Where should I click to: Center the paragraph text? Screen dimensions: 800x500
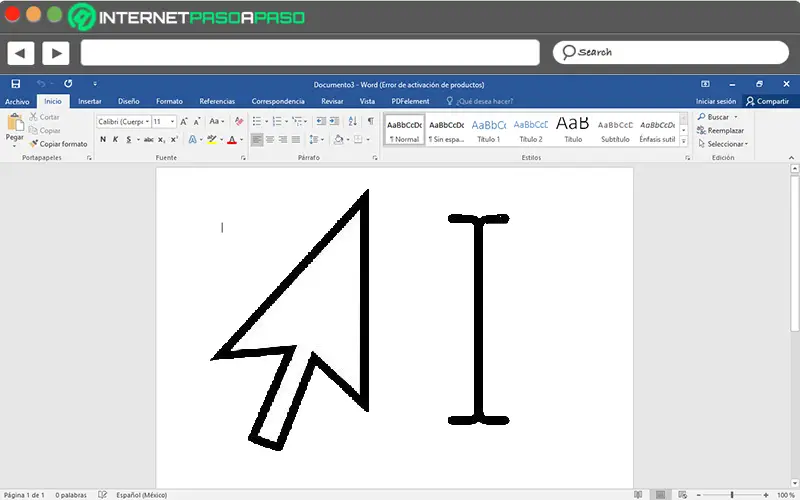tap(270, 139)
